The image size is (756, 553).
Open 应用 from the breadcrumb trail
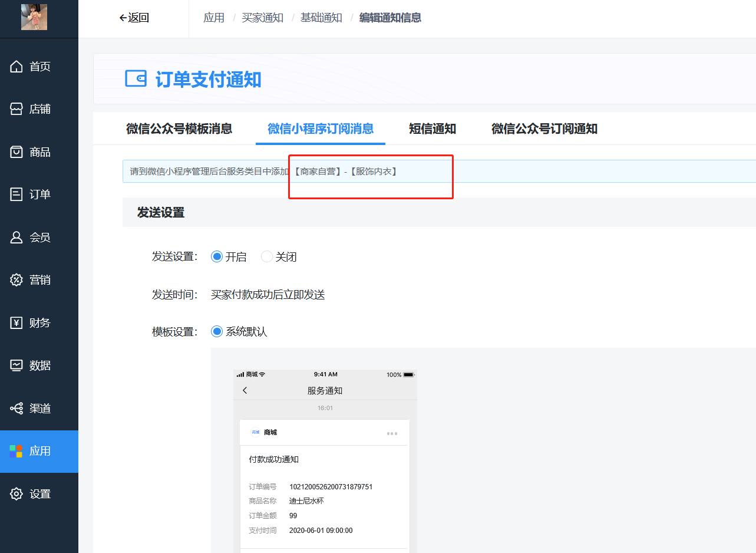214,18
